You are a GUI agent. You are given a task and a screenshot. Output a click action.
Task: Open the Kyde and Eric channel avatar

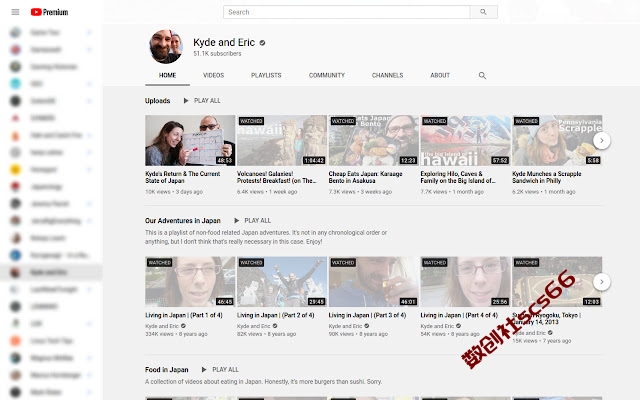pos(166,47)
